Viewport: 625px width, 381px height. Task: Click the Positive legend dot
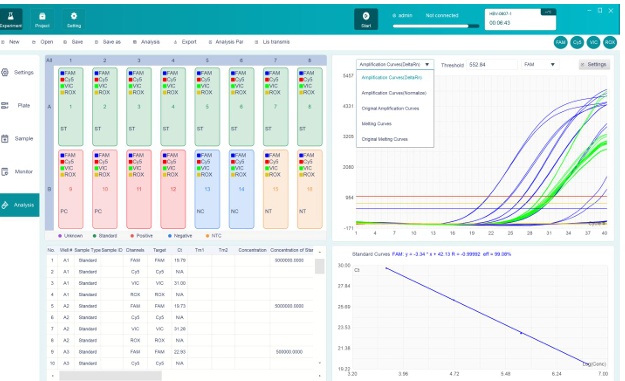[x=132, y=236]
